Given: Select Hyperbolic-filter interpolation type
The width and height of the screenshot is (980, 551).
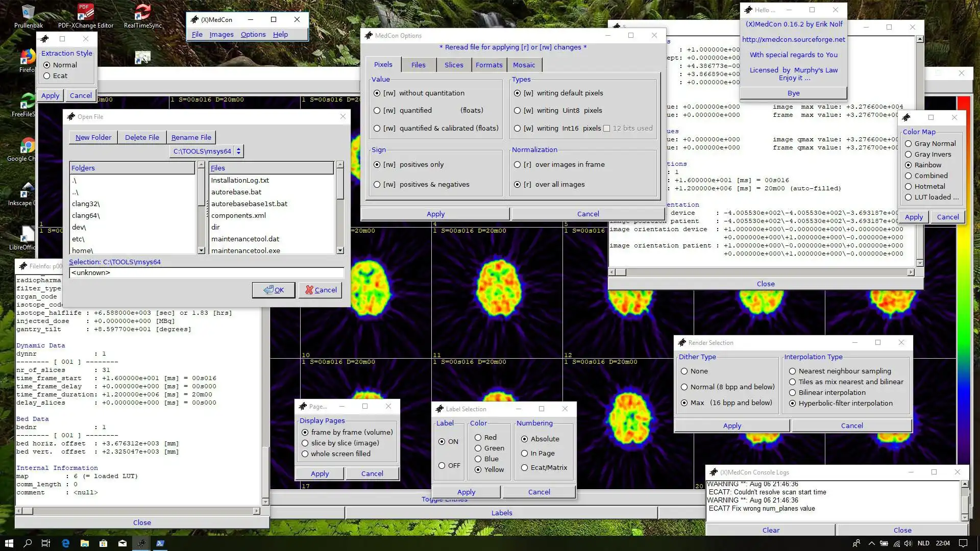Looking at the screenshot, I should point(792,403).
